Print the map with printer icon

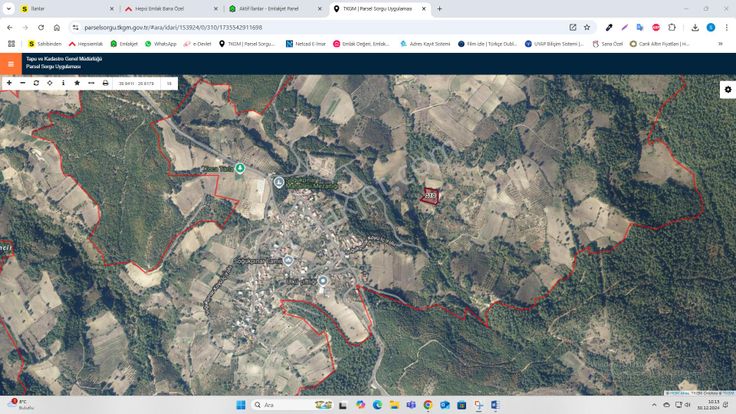(105, 83)
